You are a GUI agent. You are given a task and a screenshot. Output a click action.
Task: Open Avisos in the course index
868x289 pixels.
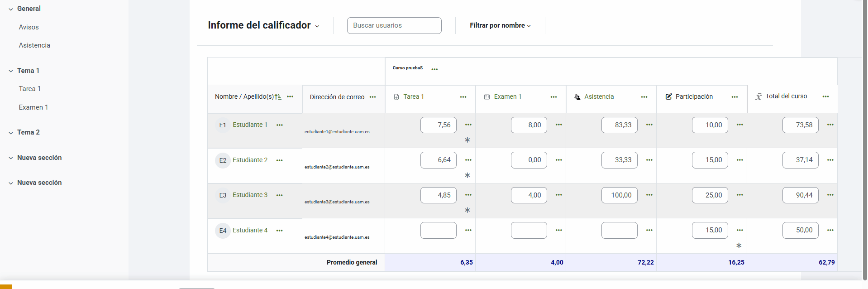29,27
